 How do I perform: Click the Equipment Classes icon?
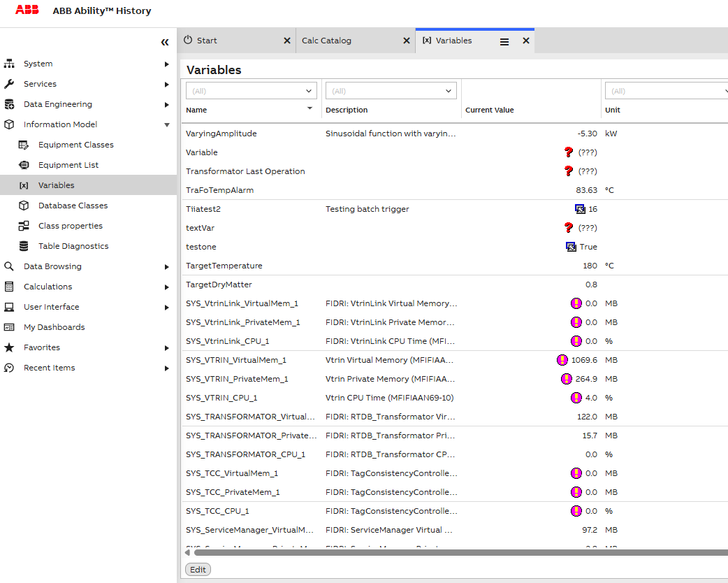(24, 145)
